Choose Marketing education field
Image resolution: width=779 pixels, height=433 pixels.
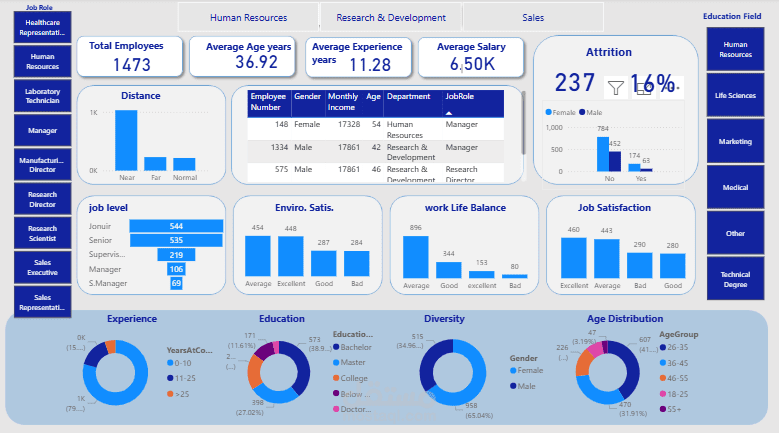[x=735, y=141]
